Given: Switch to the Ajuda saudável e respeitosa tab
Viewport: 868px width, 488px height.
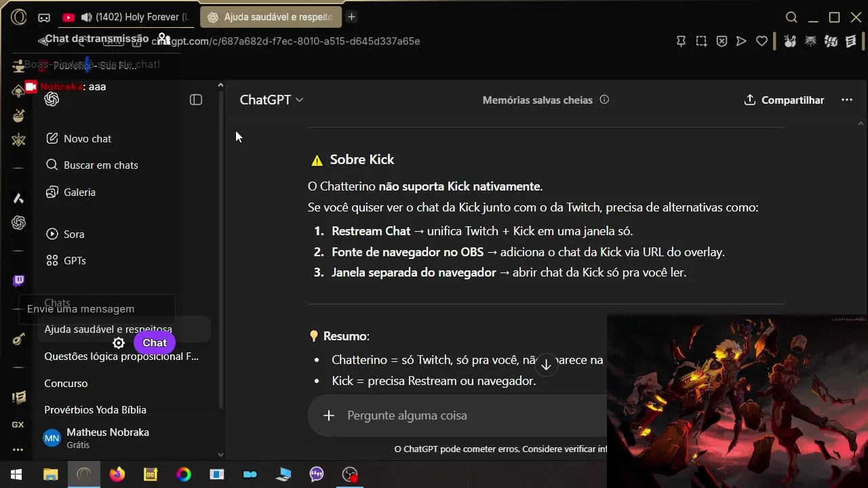Looking at the screenshot, I should point(271,17).
